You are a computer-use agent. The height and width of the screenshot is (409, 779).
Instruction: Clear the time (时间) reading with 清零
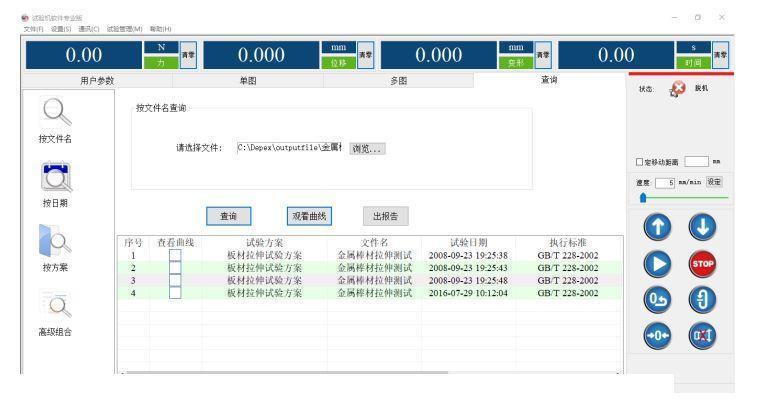tap(720, 55)
